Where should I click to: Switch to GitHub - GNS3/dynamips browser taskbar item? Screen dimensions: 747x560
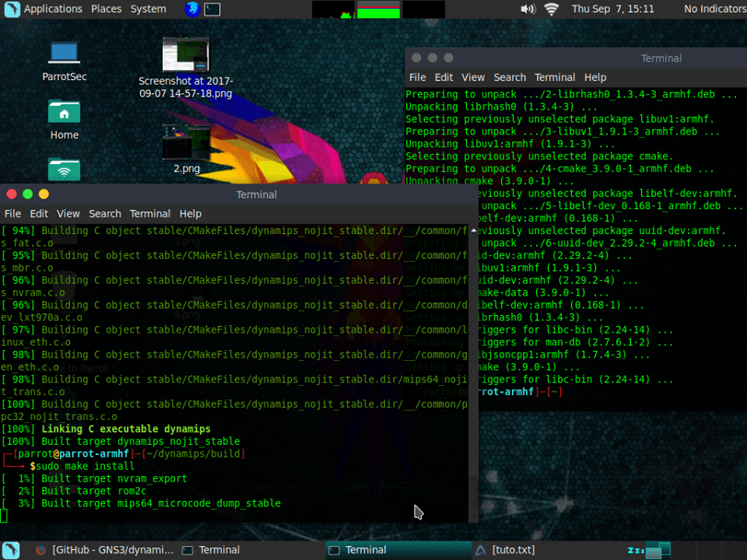click(105, 550)
